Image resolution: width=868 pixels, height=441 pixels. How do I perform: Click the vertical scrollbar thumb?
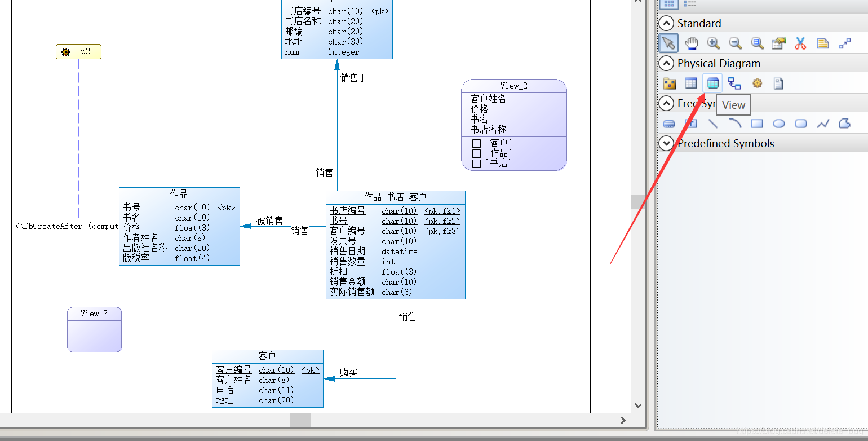click(x=638, y=202)
